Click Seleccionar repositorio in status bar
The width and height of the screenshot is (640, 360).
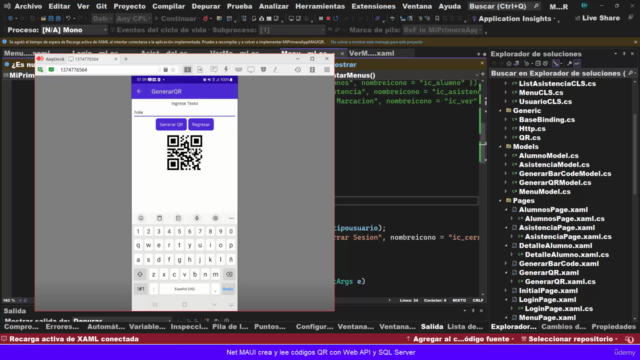tap(570, 339)
